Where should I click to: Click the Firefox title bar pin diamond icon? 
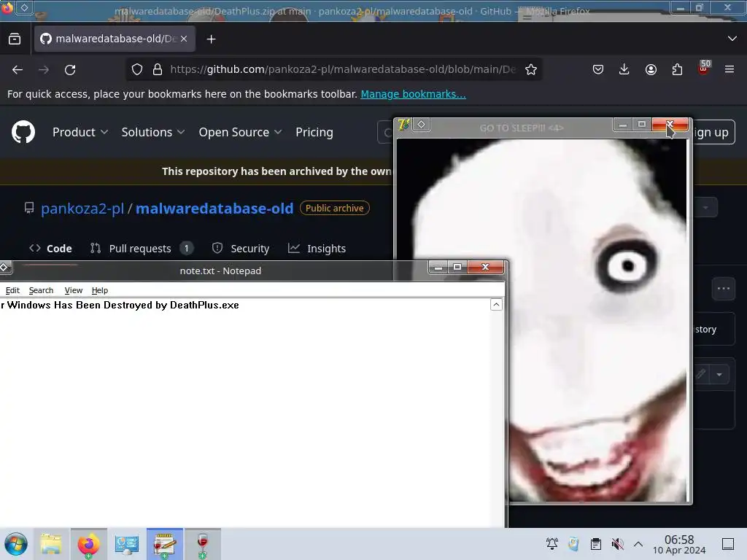[24, 7]
